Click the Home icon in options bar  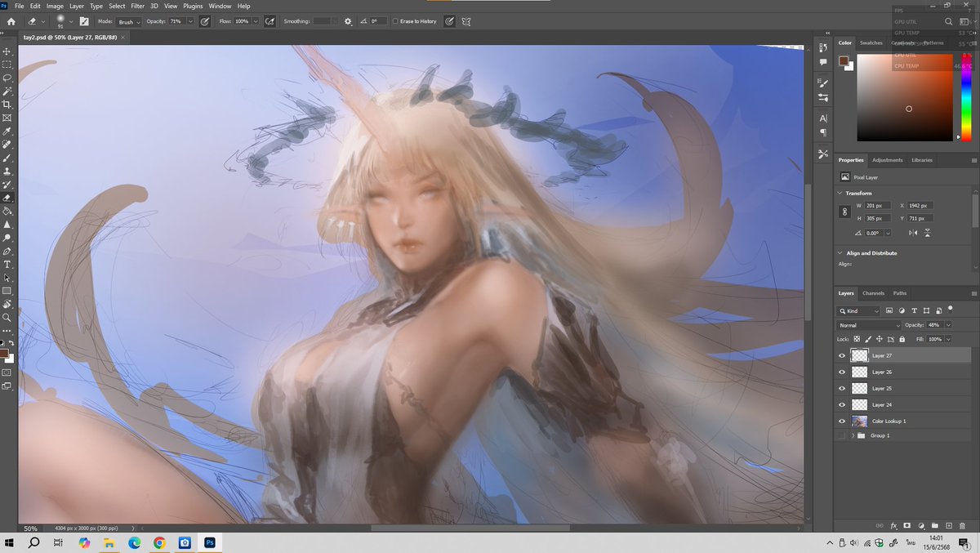(x=11, y=21)
